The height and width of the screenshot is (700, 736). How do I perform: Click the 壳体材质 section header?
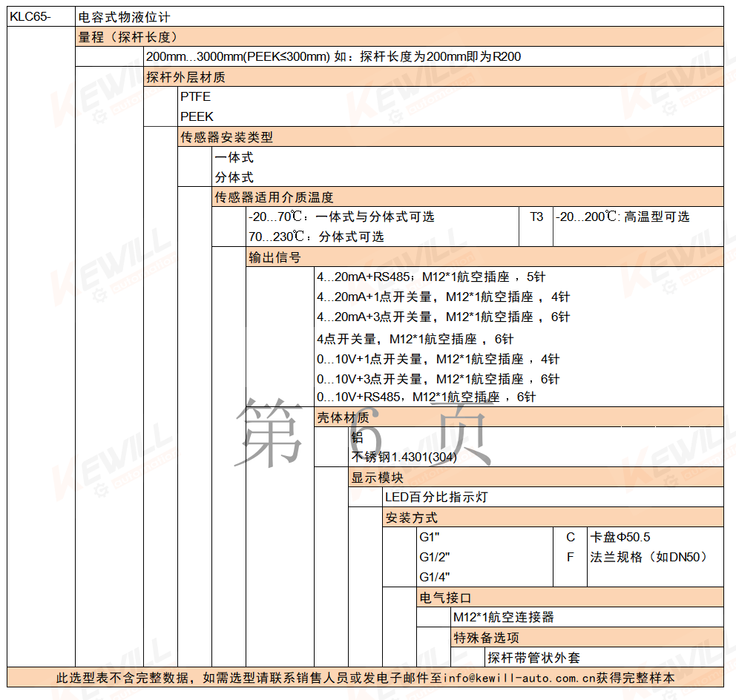pos(519,417)
